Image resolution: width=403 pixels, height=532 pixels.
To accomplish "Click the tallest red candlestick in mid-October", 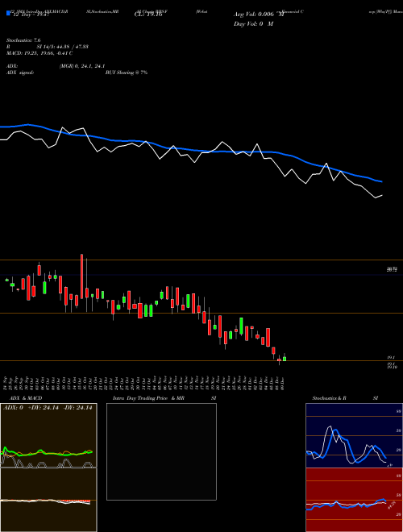I will coord(81,276).
